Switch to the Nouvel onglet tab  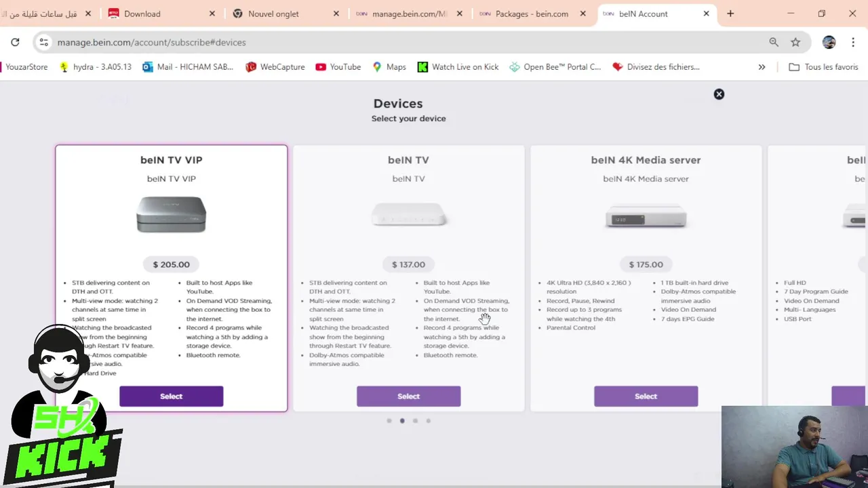[285, 14]
